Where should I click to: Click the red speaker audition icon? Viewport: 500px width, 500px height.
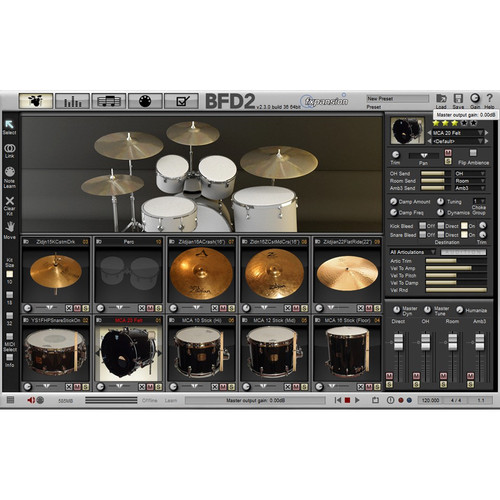(31, 400)
